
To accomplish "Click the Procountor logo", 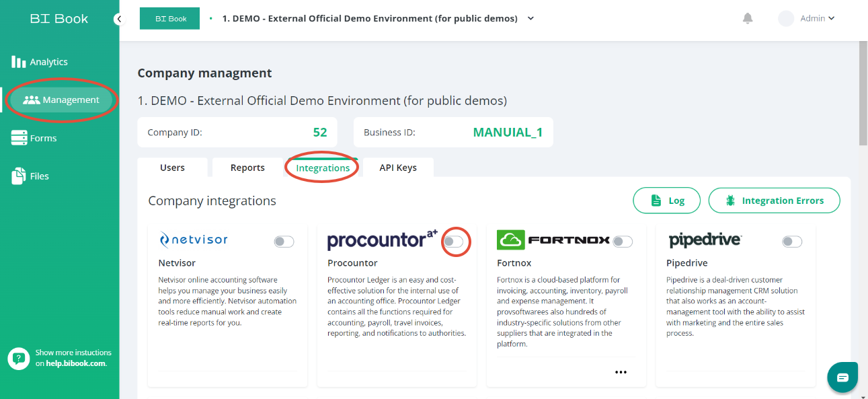I will coord(382,240).
